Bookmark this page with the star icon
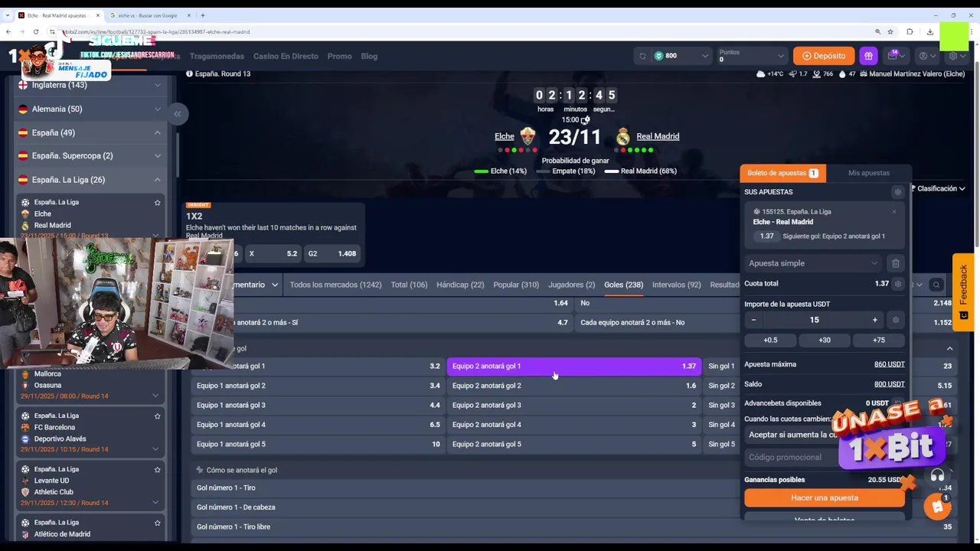 (890, 31)
